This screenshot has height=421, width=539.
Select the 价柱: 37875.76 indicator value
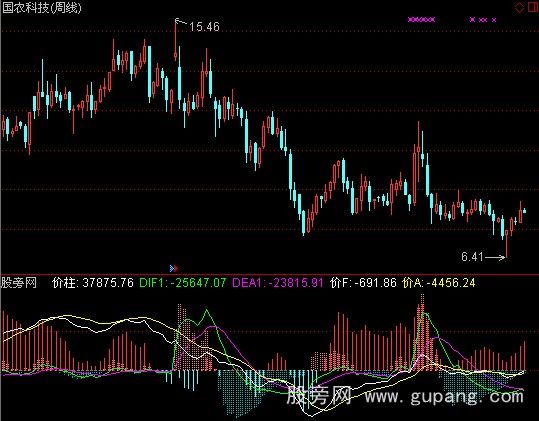tap(93, 283)
